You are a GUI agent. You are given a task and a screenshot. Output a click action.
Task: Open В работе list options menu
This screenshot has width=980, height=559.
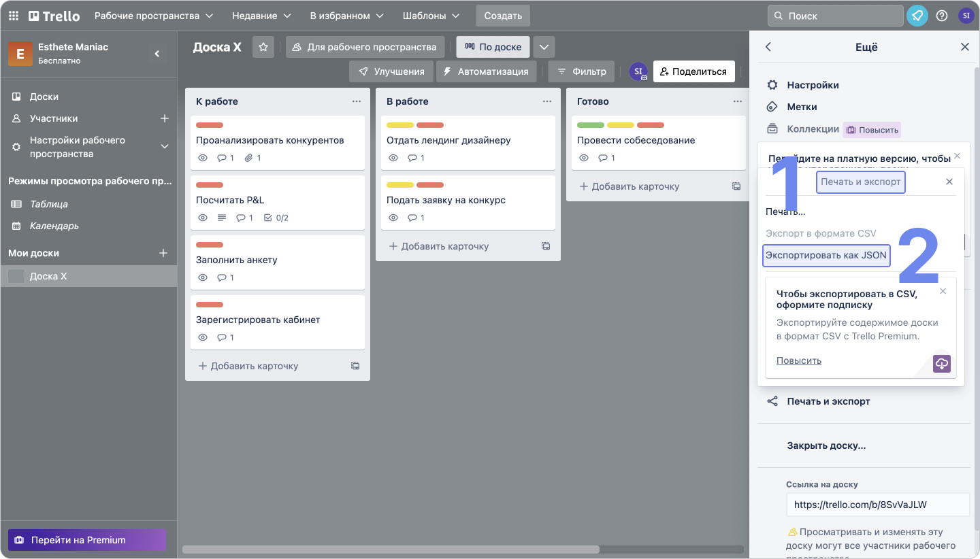click(x=547, y=101)
